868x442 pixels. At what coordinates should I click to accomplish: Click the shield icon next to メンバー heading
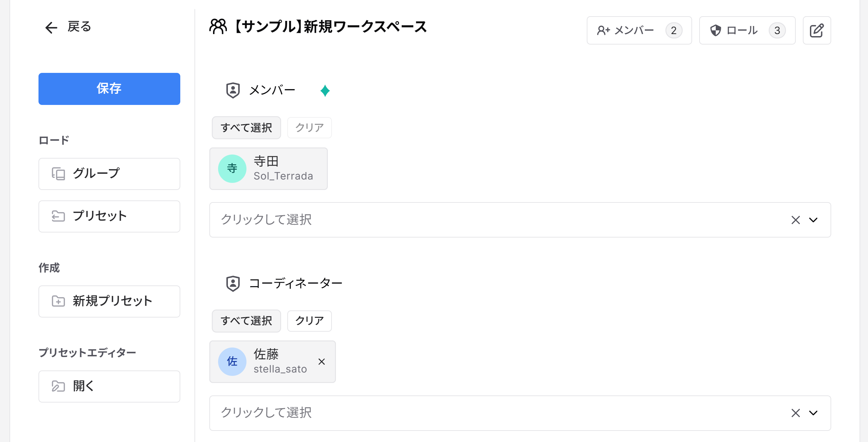233,90
